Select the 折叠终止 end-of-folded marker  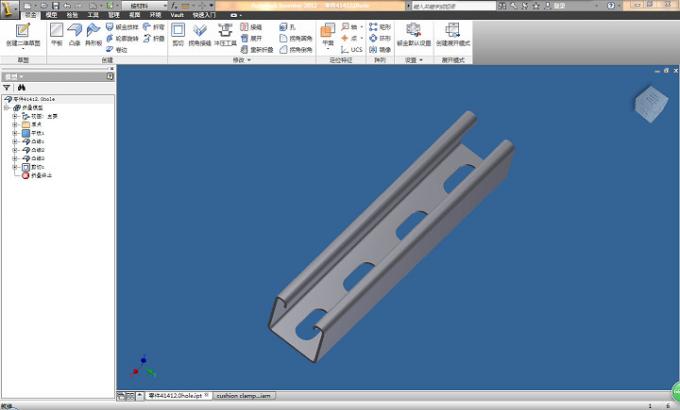point(37,176)
